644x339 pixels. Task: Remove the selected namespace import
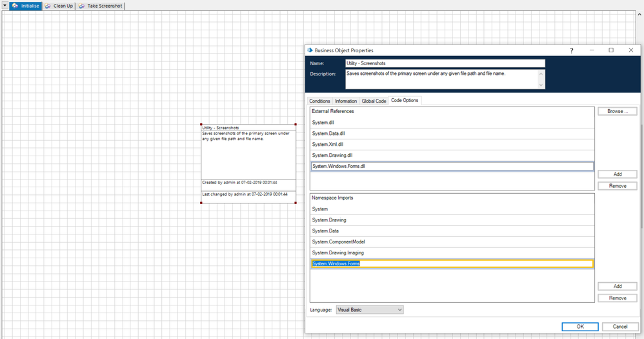coord(617,298)
